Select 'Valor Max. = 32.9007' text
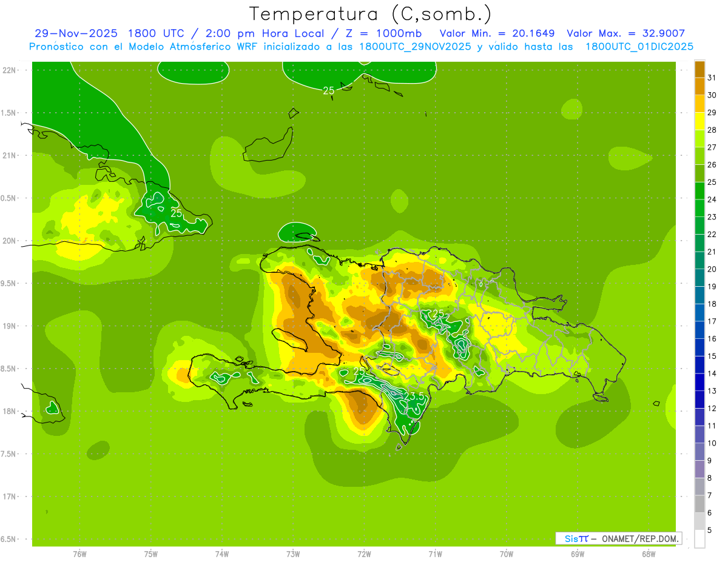728x562 pixels. tap(626, 33)
